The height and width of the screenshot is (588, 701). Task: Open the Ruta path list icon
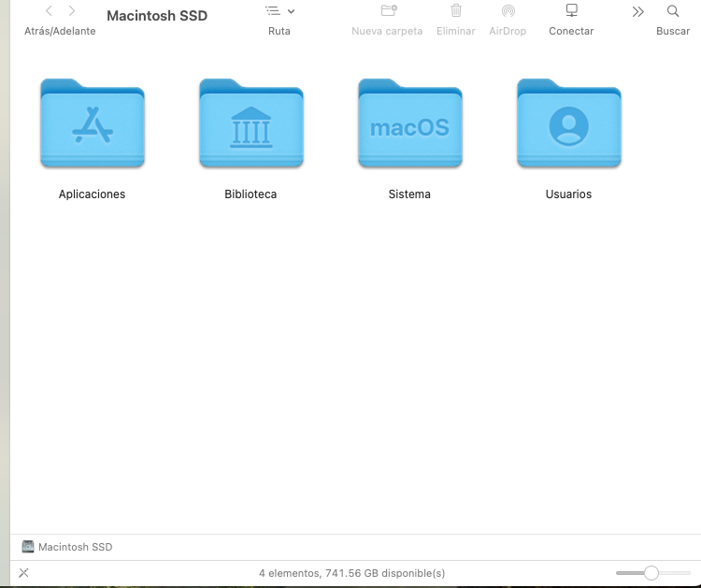pos(272,10)
